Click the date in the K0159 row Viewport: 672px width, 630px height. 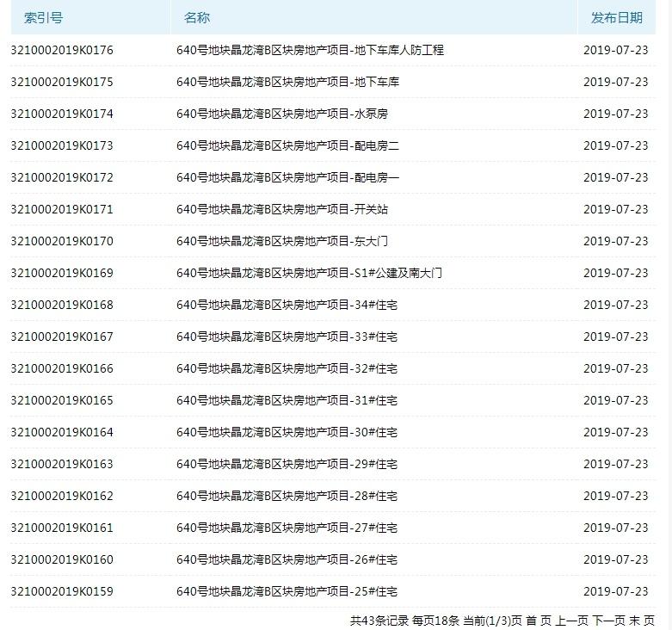pos(616,591)
